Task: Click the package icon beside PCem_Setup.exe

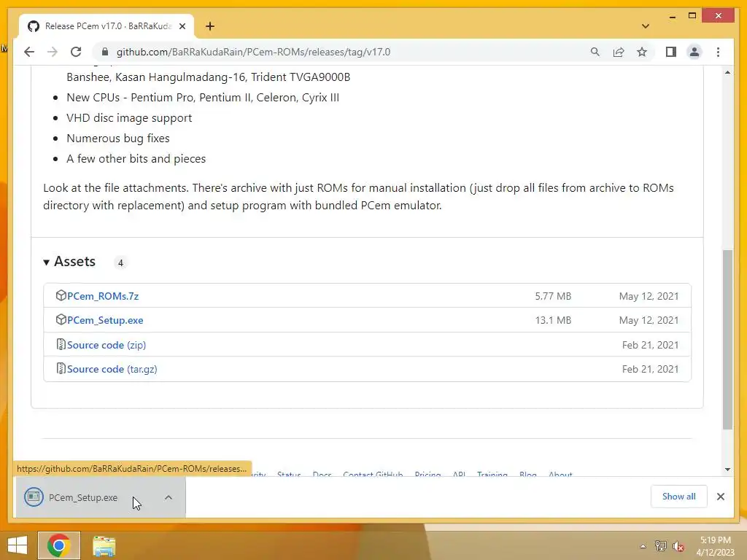Action: 61,320
